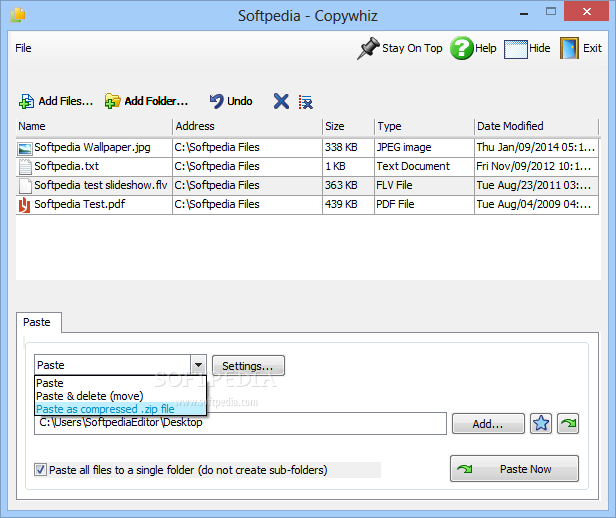Image resolution: width=616 pixels, height=518 pixels.
Task: Sort by Address column header
Action: (x=247, y=126)
